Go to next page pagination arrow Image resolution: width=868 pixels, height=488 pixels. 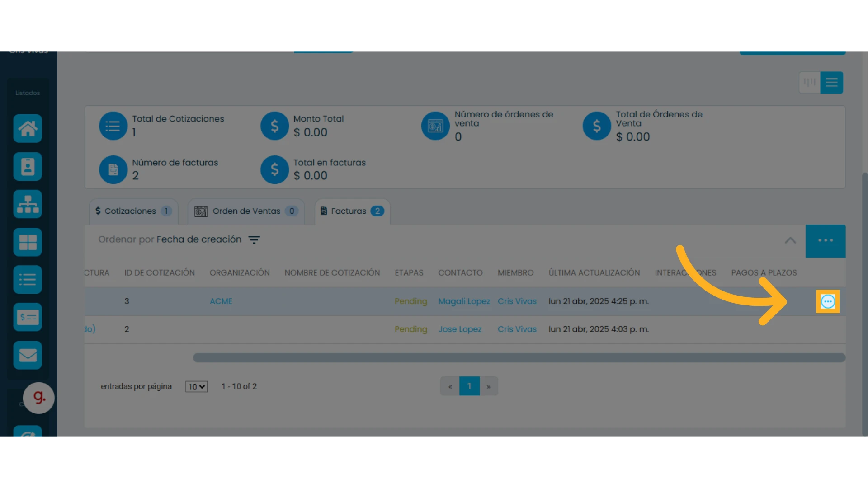point(489,386)
